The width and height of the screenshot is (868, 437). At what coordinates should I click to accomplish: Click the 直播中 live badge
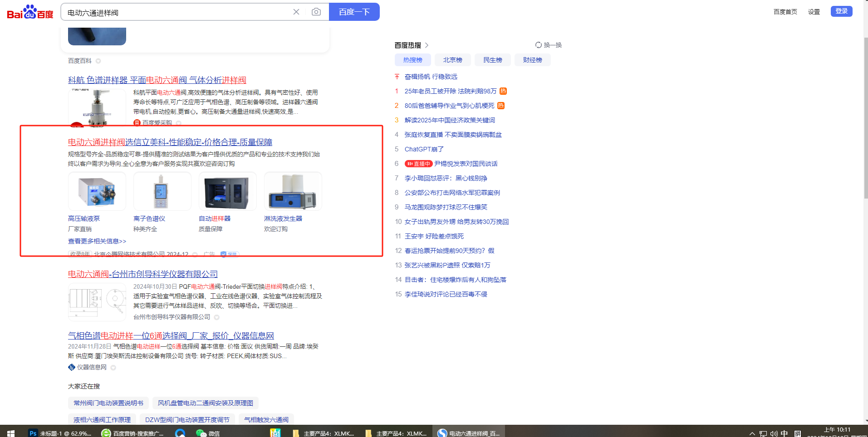coord(418,164)
